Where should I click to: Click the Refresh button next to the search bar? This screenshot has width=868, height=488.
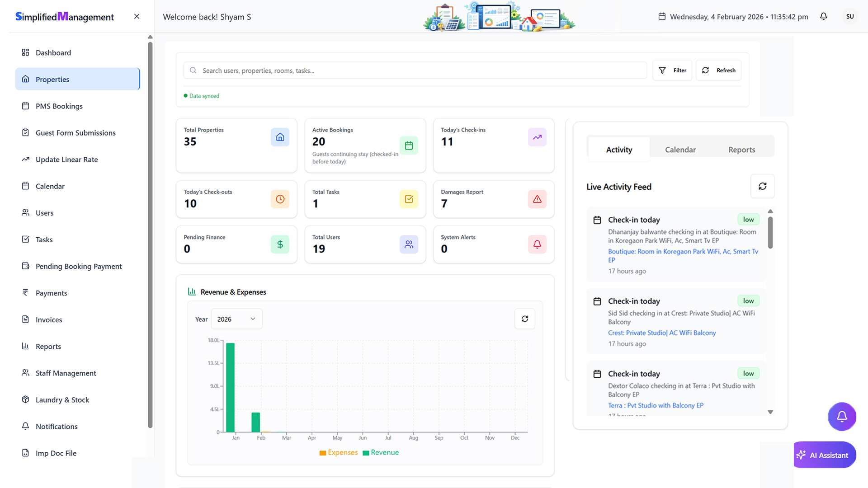[718, 70]
